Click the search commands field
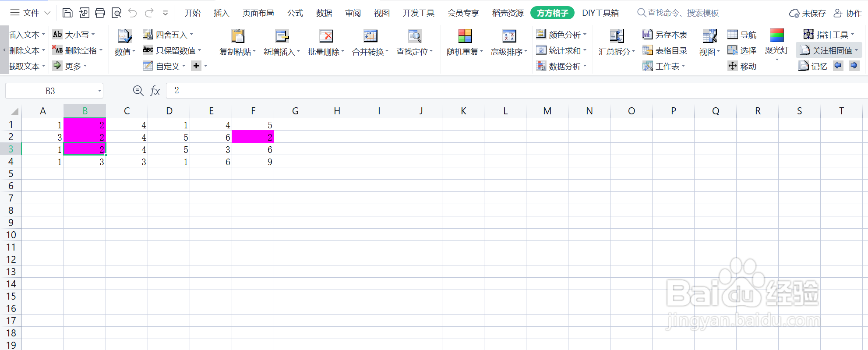Screen dimensions: 868x350 (x=678, y=13)
